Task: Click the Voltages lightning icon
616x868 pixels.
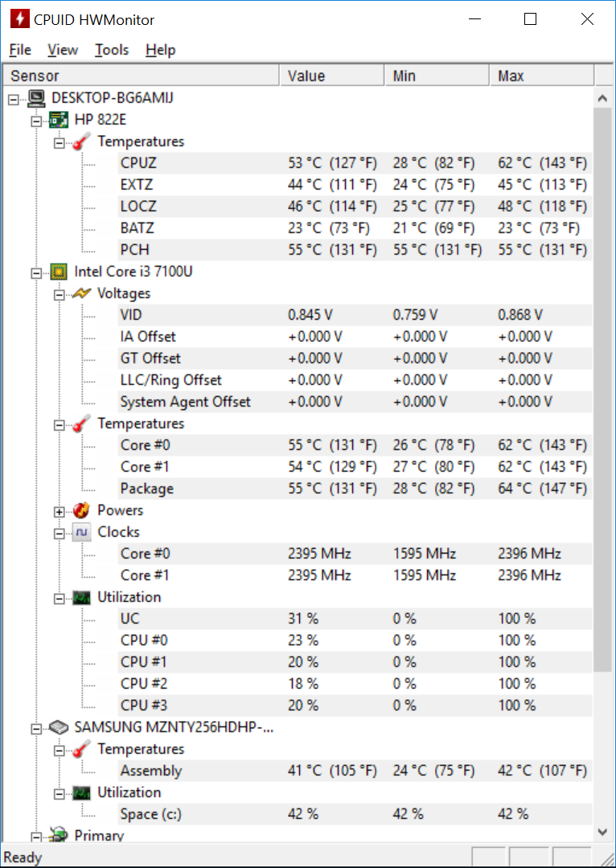Action: (x=81, y=293)
